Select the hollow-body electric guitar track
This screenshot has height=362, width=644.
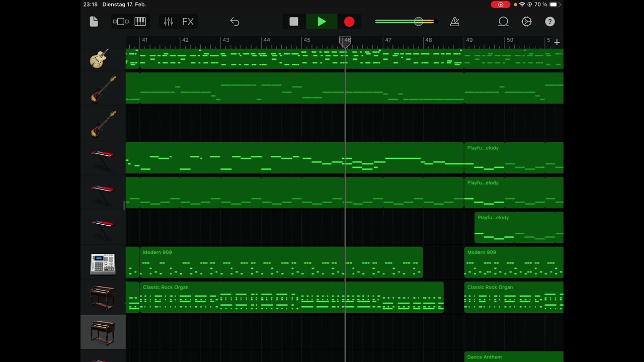pyautogui.click(x=103, y=59)
